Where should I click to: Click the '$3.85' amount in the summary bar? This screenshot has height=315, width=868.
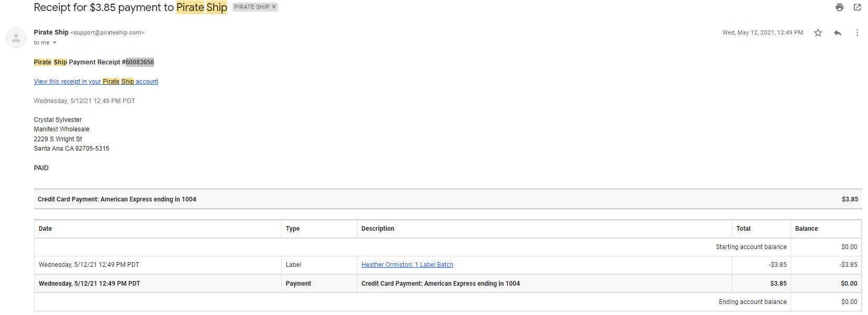click(x=850, y=199)
